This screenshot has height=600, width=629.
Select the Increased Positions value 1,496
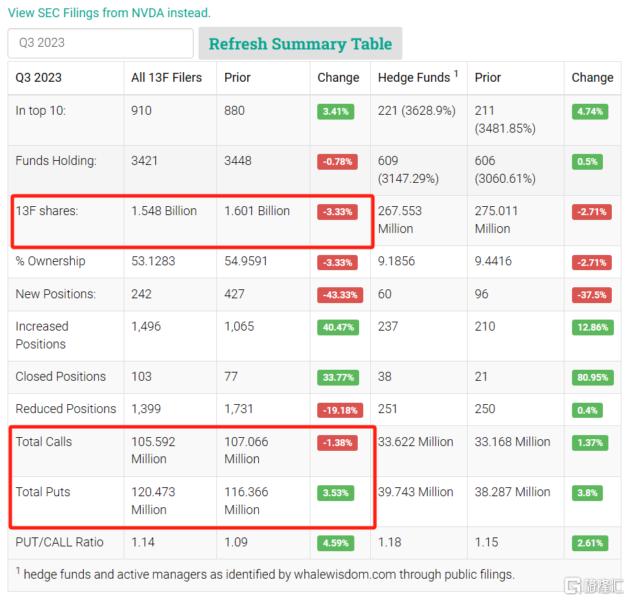tap(146, 326)
